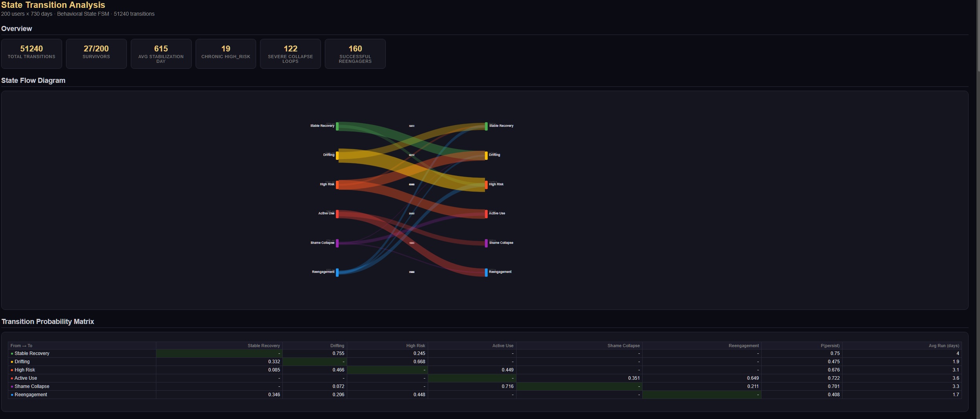Click the 'Shame Collapse' column header

[x=579, y=346]
